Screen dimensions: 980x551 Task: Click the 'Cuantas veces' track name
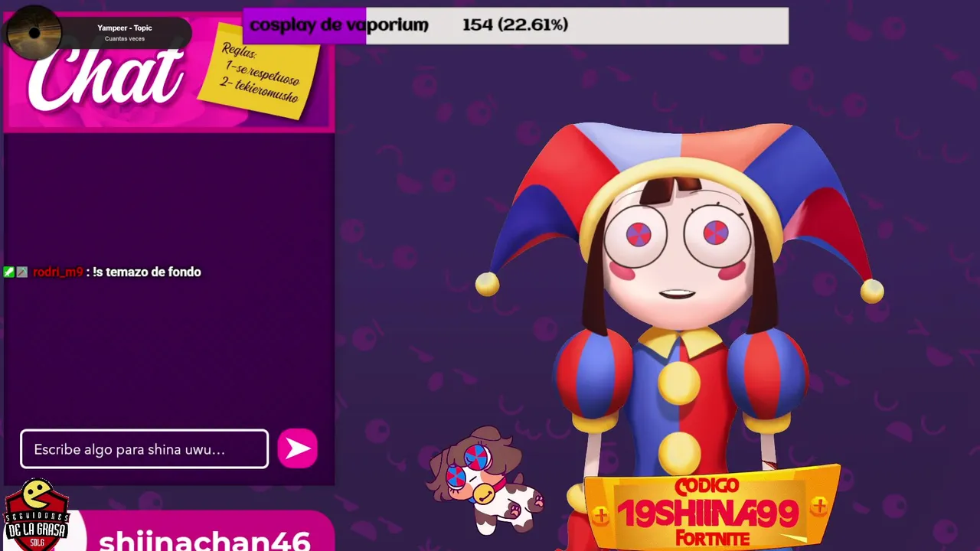pos(125,39)
